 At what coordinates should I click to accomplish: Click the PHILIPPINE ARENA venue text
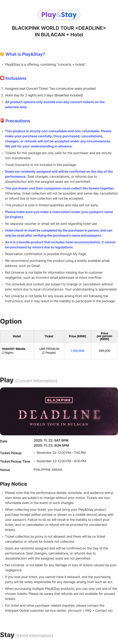click(x=48, y=470)
